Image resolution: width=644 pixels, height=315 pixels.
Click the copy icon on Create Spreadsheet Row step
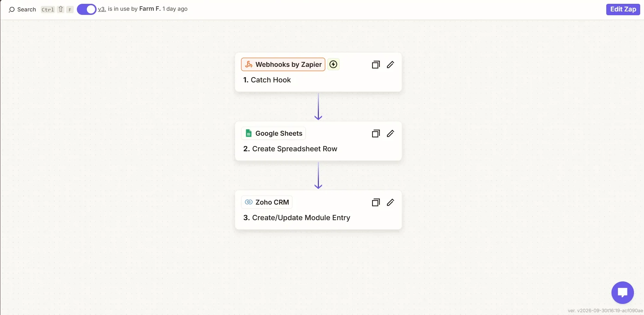pos(376,134)
